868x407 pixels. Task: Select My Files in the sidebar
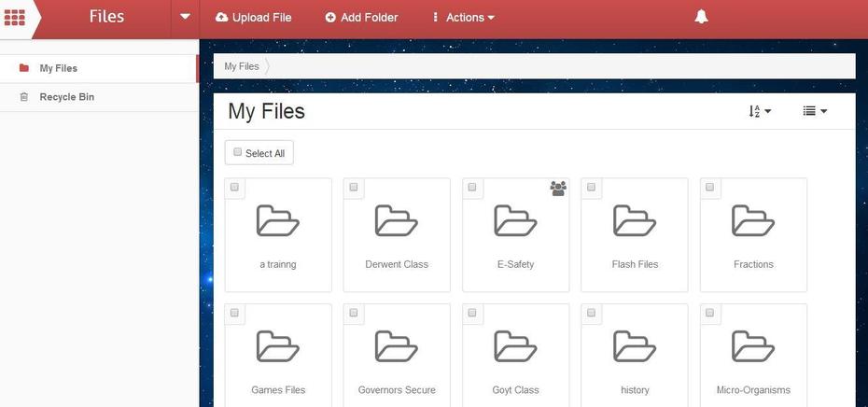(x=99, y=69)
